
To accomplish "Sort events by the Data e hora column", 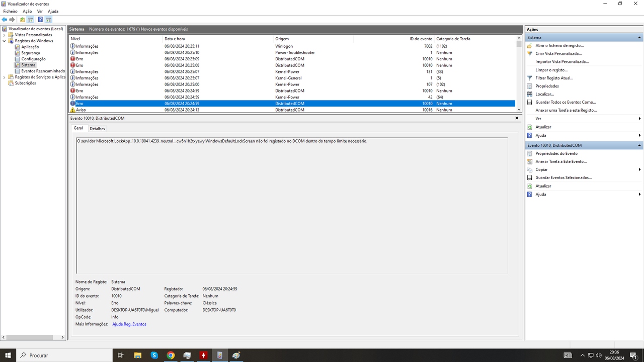I will tap(218, 39).
